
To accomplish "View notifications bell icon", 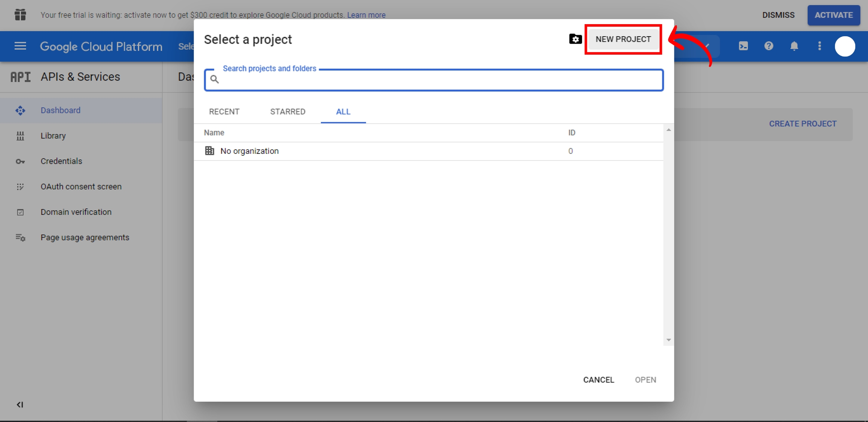I will pos(794,46).
